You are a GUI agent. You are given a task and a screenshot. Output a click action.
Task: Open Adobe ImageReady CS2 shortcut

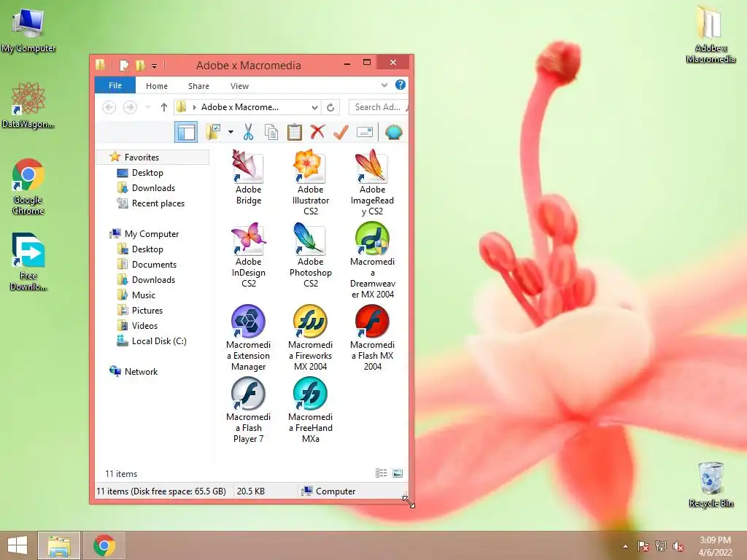pos(372,182)
